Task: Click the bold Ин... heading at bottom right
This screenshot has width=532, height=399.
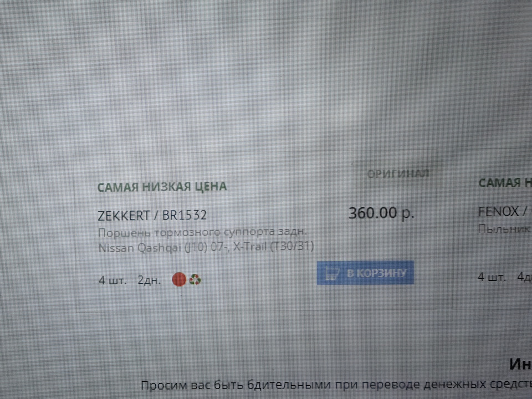Action: (x=520, y=365)
